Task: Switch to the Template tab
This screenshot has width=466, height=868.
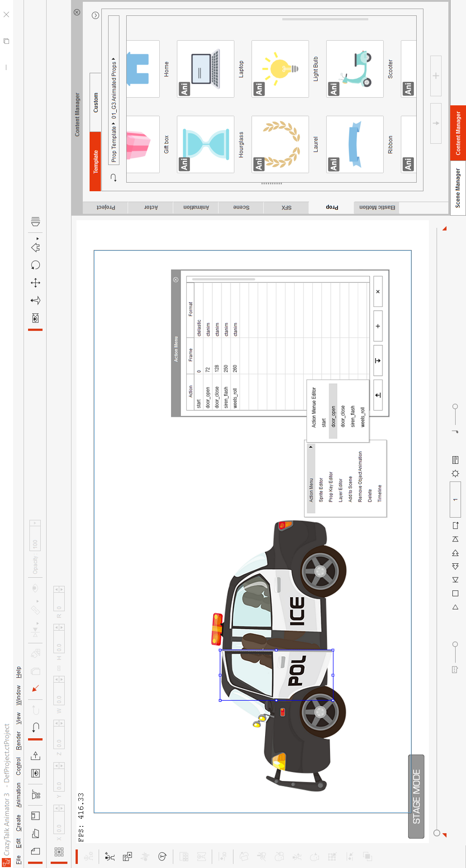Action: (95, 161)
